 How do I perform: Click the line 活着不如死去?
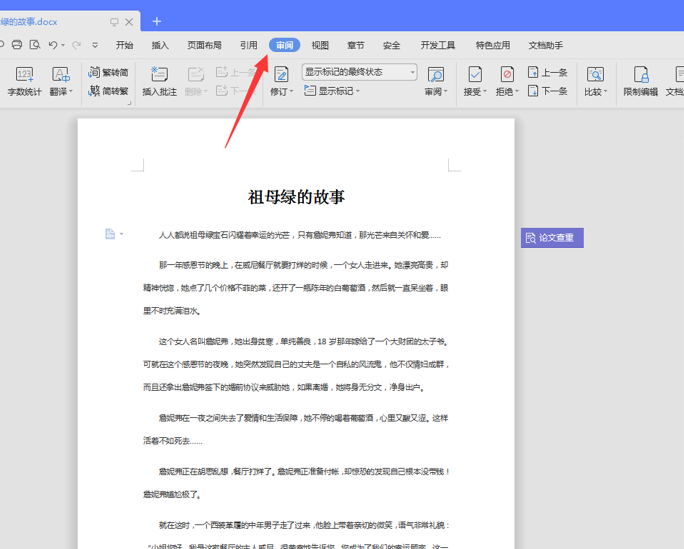[x=173, y=441]
